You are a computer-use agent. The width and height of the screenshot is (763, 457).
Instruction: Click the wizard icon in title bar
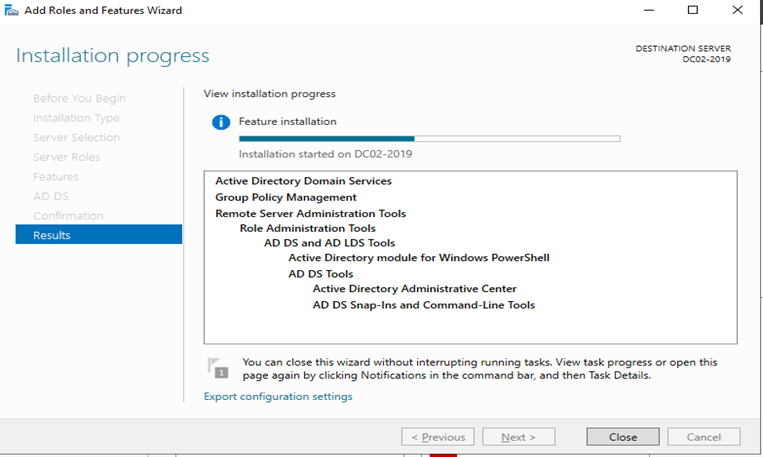[x=11, y=10]
